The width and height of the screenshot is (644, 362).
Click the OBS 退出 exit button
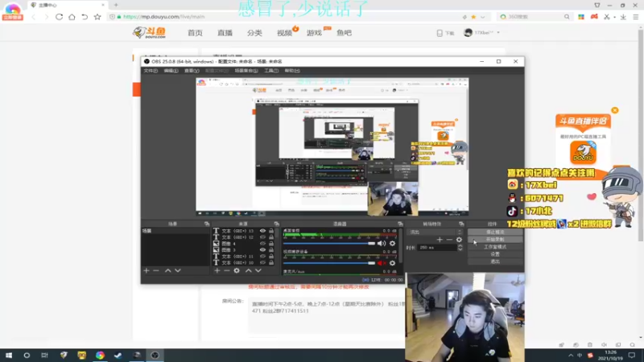tap(495, 261)
